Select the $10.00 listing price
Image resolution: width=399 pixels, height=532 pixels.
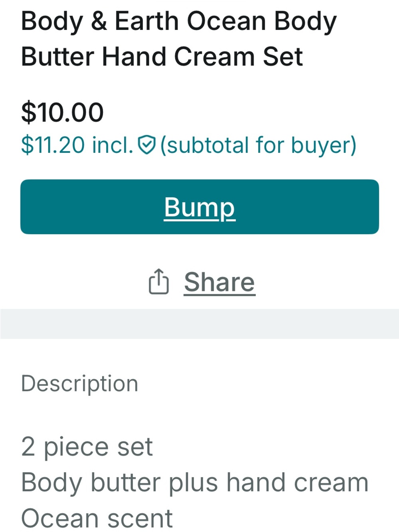62,112
